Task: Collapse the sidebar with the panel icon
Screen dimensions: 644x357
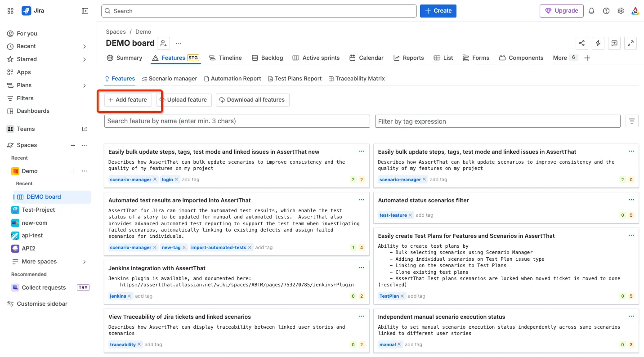Action: (85, 11)
